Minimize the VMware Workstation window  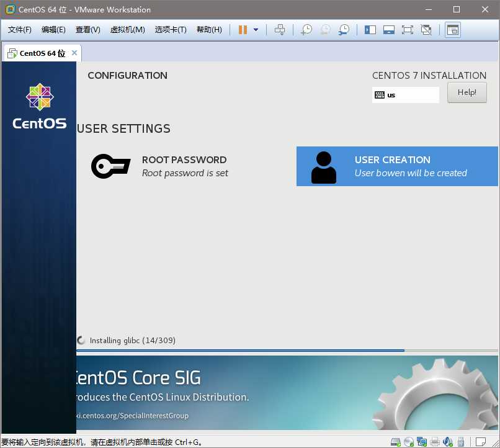[429, 9]
